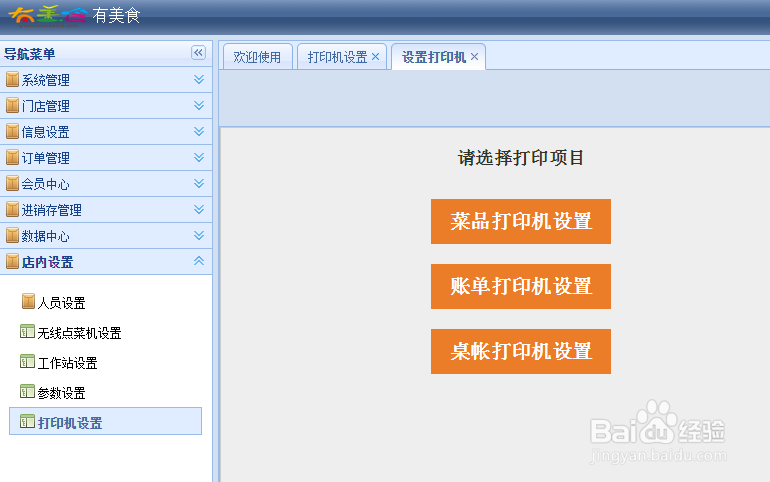Expand the 信息设置 section chevron
Viewport: 770px width, 482px height.
199,132
